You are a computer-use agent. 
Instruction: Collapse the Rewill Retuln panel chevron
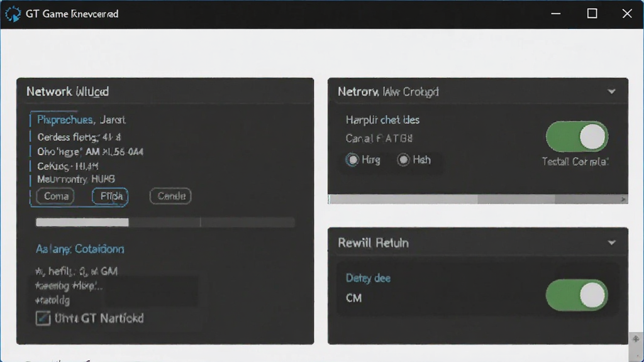(x=611, y=243)
